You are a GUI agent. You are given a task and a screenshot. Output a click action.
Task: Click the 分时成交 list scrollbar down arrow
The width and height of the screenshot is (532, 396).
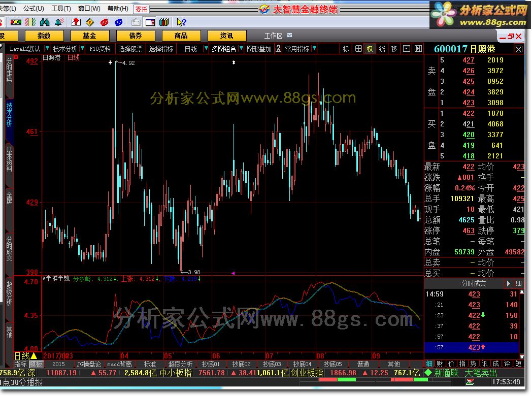coord(522,356)
